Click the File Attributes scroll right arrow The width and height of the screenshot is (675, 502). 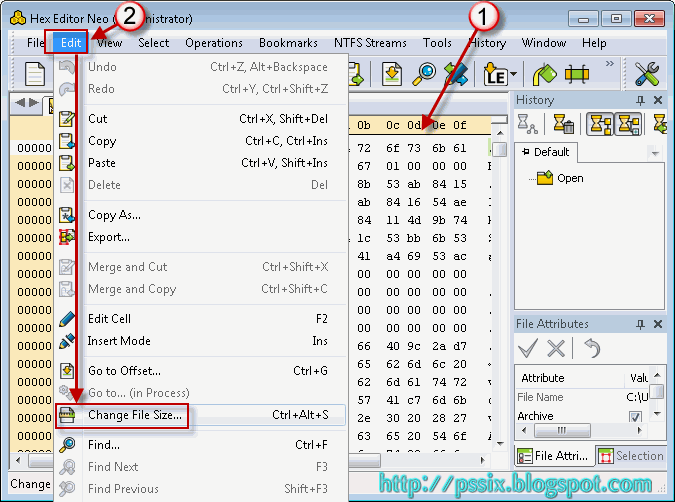click(x=640, y=430)
